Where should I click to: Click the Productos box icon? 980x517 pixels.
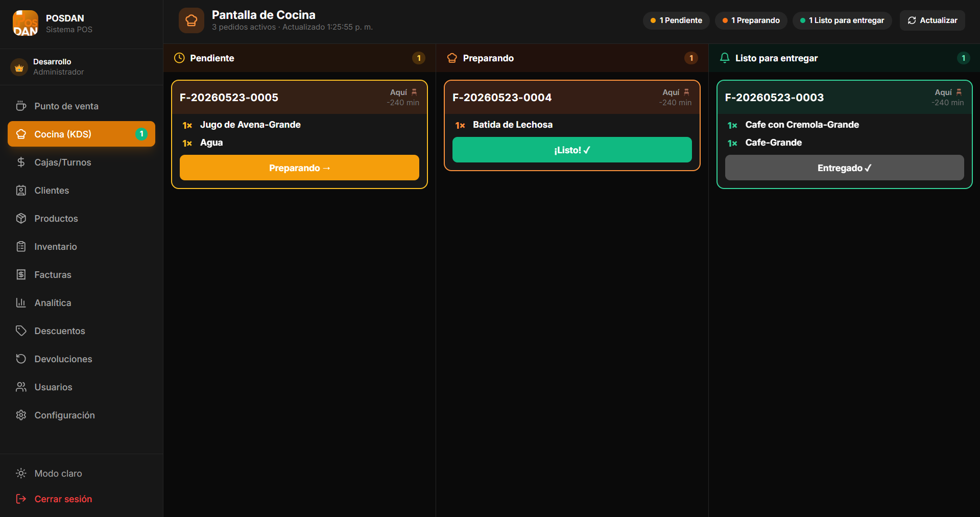[x=21, y=218]
